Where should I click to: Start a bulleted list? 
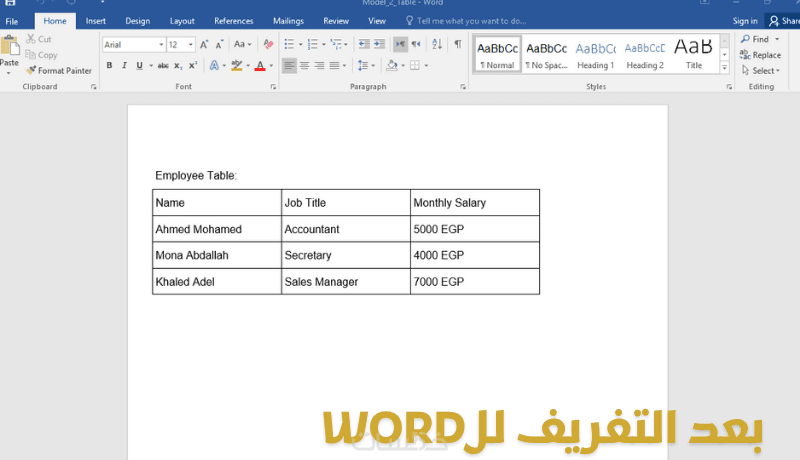pyautogui.click(x=289, y=44)
